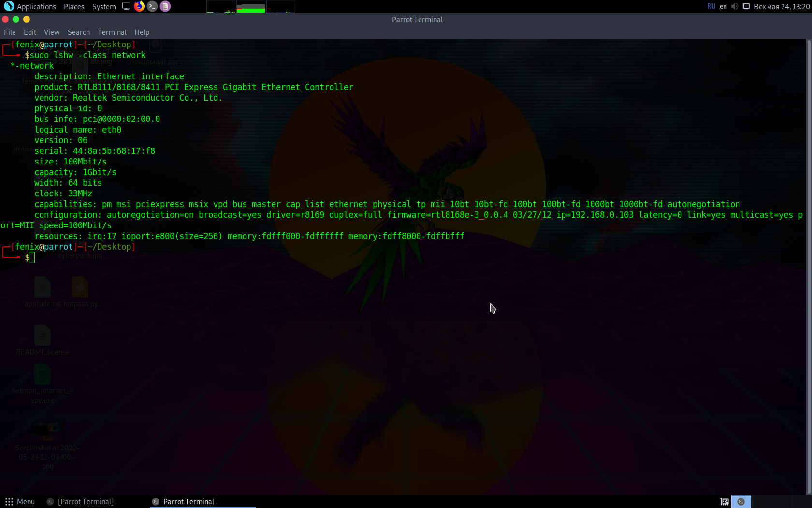Click the 'product: RTL8111/8168/8411' line

point(194,87)
